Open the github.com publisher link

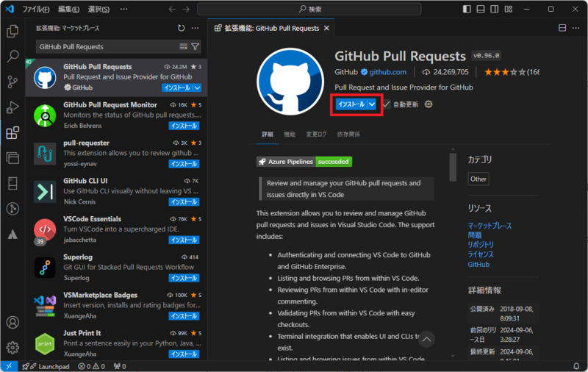pos(387,72)
